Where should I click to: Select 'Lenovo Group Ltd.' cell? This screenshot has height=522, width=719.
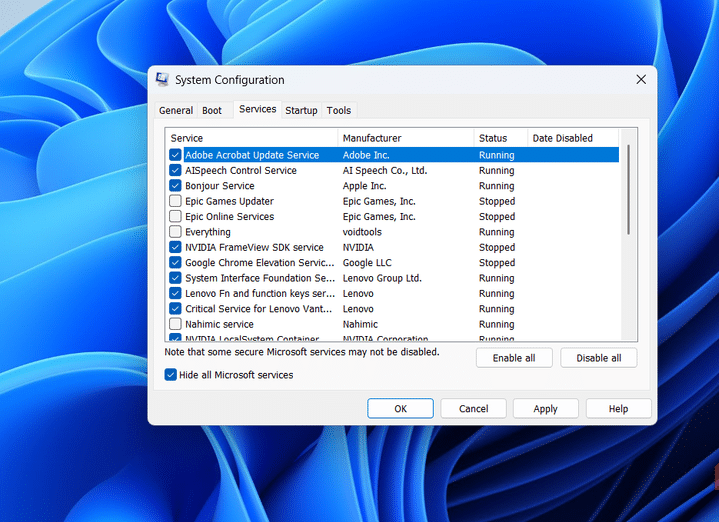(x=382, y=278)
